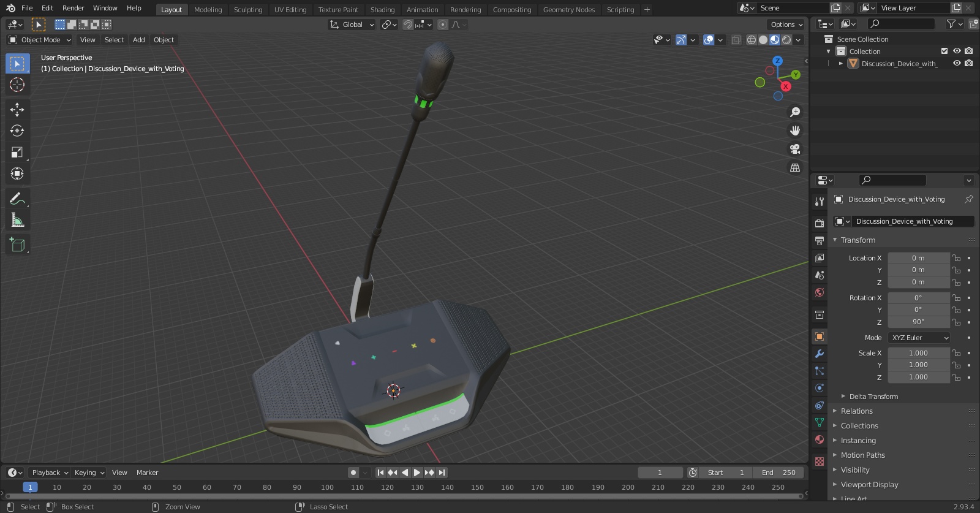Open Global transform orientation dropdown
This screenshot has height=513, width=980.
click(x=352, y=25)
